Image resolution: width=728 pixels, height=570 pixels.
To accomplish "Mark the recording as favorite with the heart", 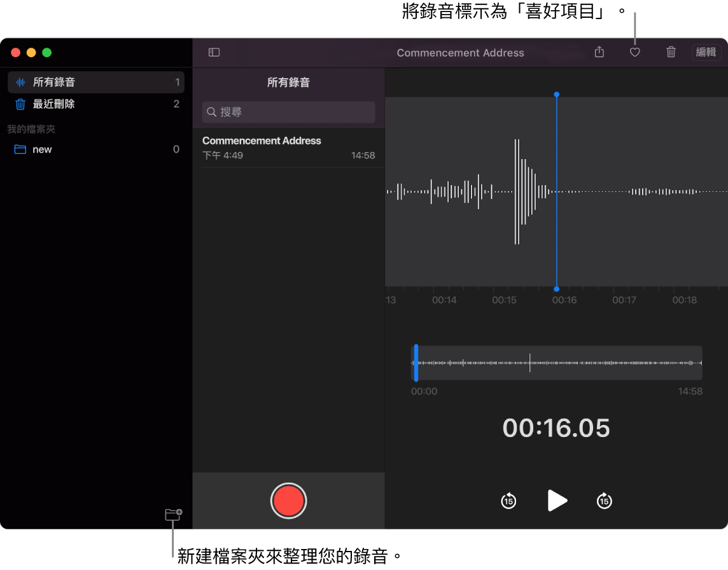I will click(x=634, y=52).
